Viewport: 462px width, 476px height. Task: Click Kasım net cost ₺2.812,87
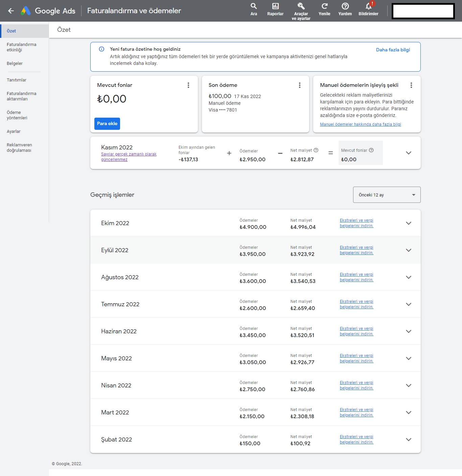(302, 160)
